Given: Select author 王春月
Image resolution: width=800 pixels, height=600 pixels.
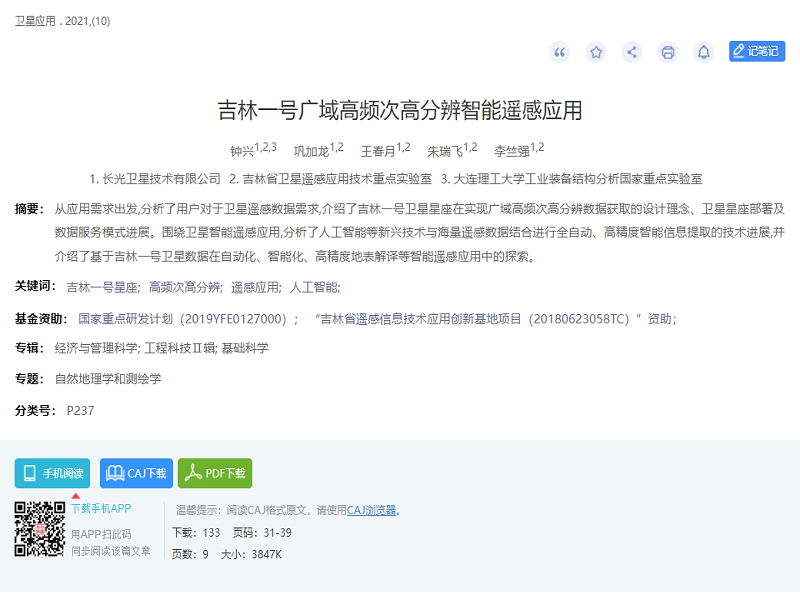Looking at the screenshot, I should click(377, 151).
